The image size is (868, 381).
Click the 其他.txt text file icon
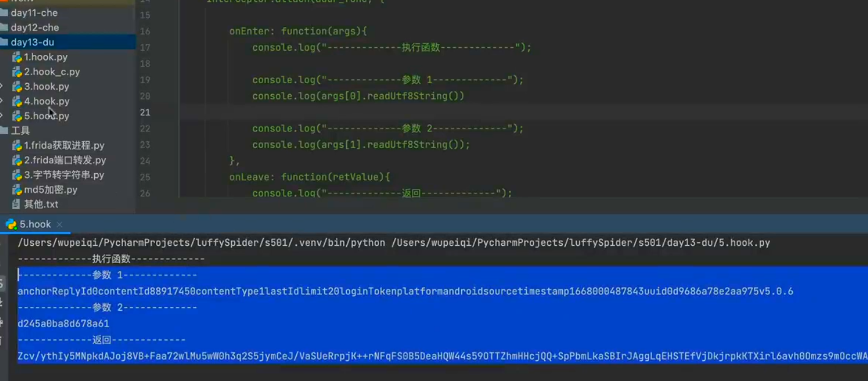(17, 204)
